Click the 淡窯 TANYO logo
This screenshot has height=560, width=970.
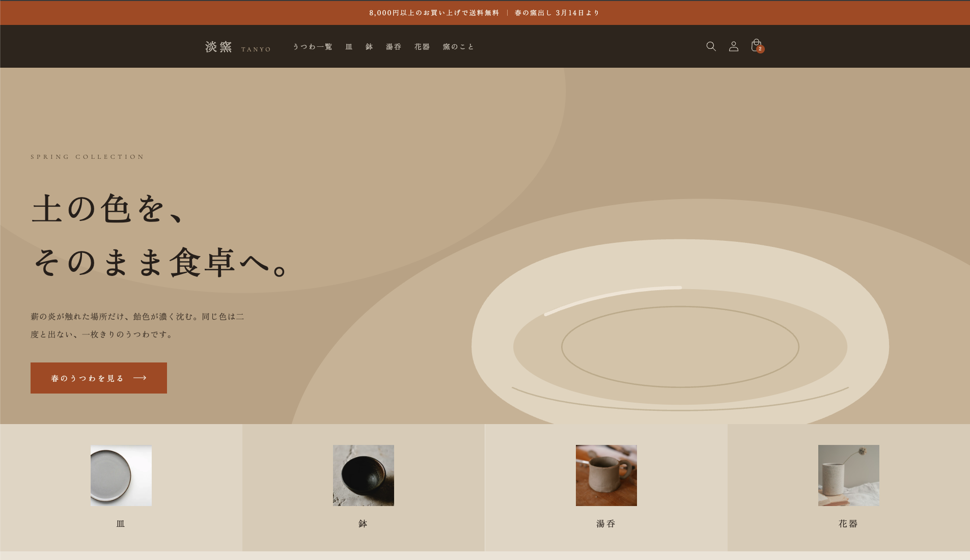point(238,47)
